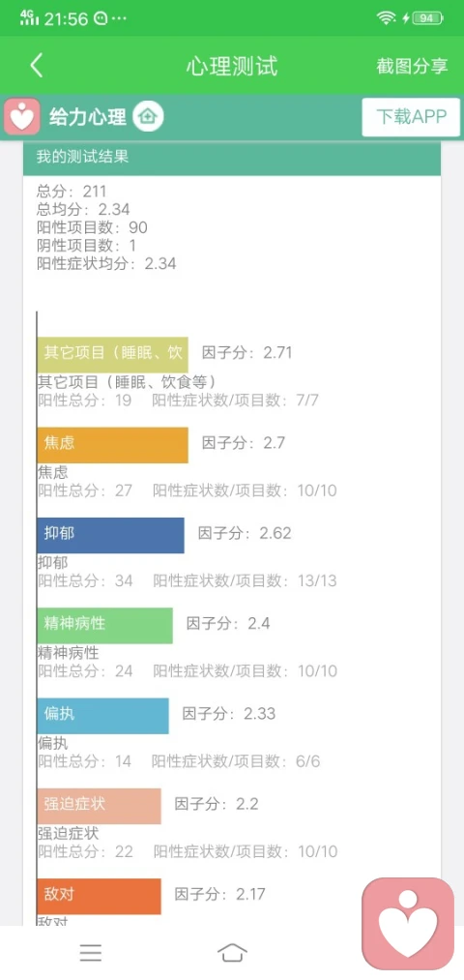Tap the bottom menu hamburger icon
The height and width of the screenshot is (980, 464).
pos(91,953)
